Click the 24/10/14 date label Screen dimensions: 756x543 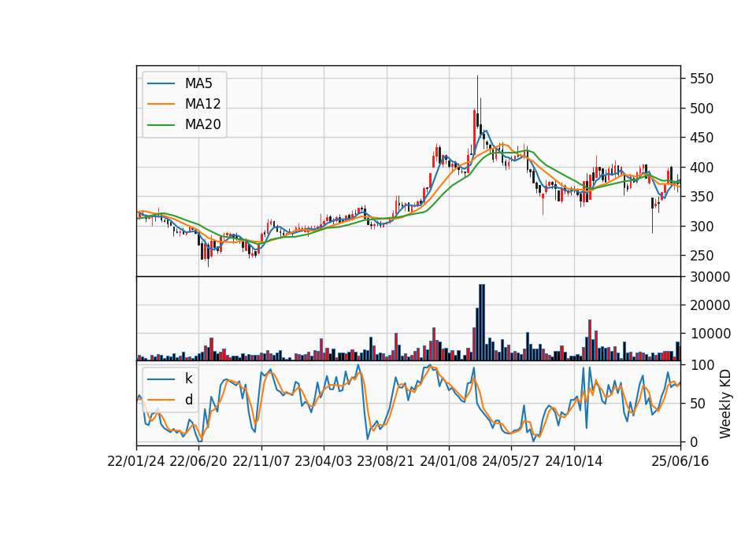click(x=574, y=462)
